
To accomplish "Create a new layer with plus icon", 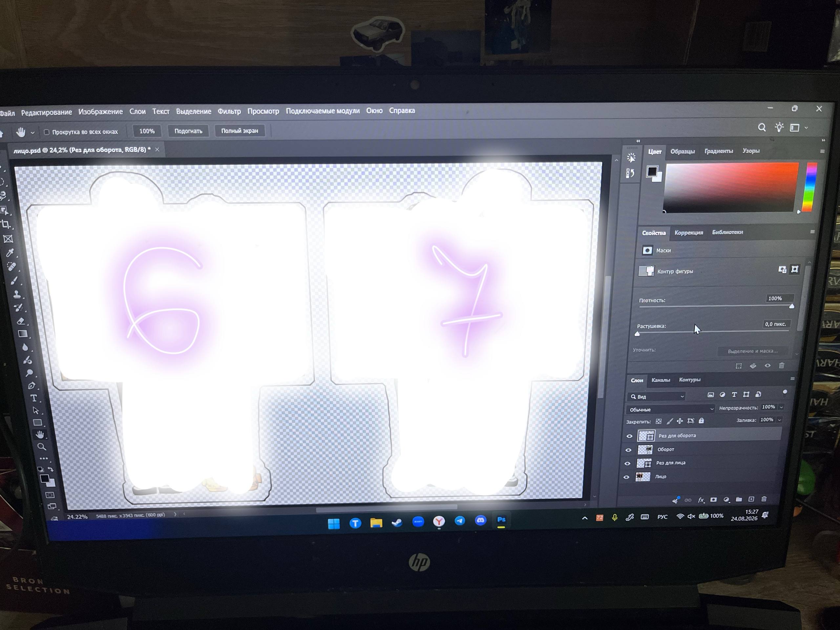I will (751, 499).
